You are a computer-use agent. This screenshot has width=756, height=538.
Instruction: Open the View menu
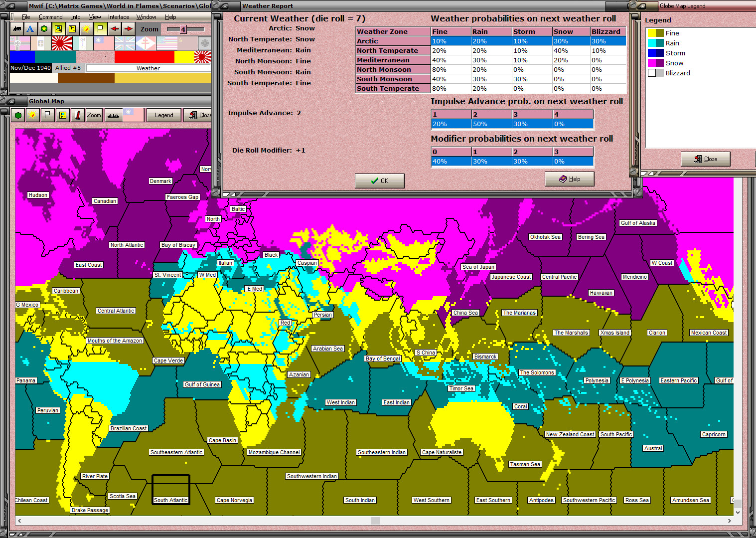pyautogui.click(x=95, y=17)
